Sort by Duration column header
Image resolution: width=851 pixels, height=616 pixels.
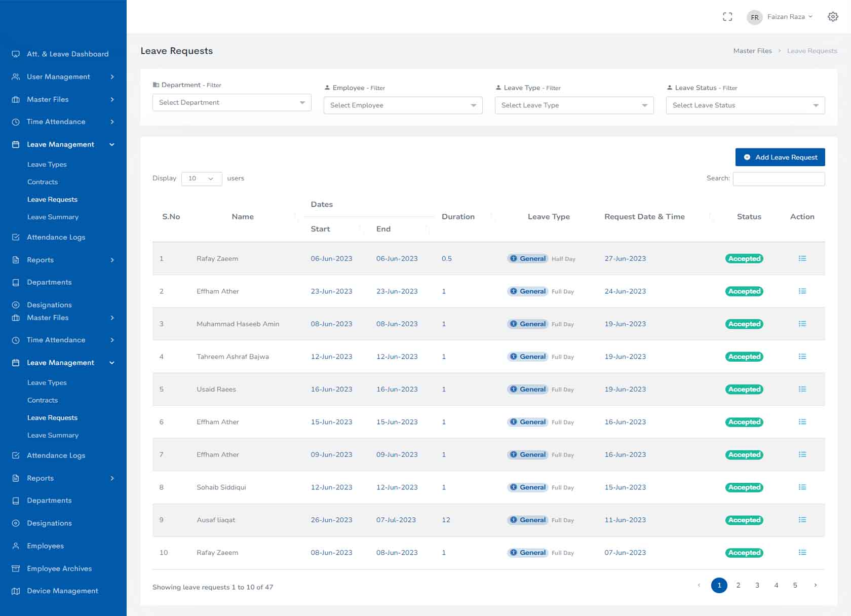click(458, 217)
